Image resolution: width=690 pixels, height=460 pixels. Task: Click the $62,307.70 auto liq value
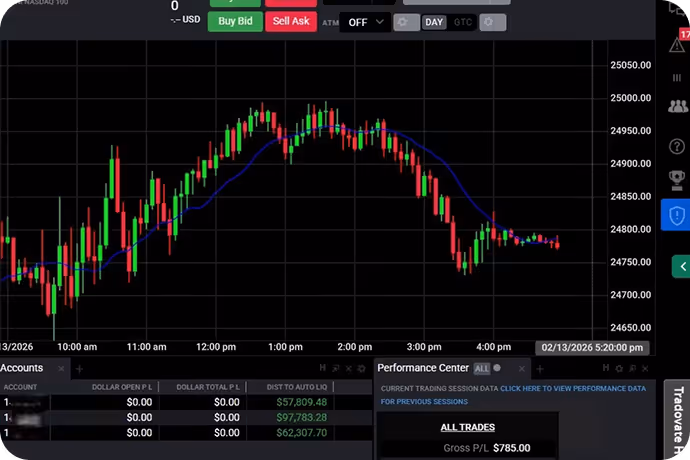301,433
